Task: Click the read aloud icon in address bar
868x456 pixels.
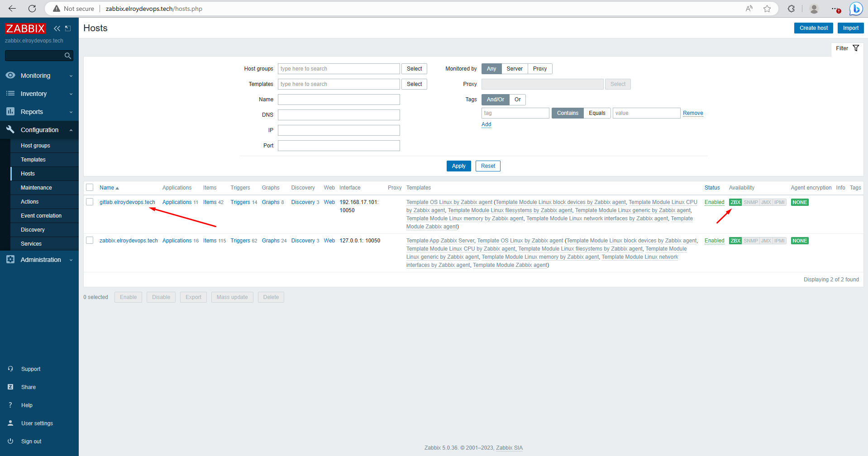Action: coord(749,9)
